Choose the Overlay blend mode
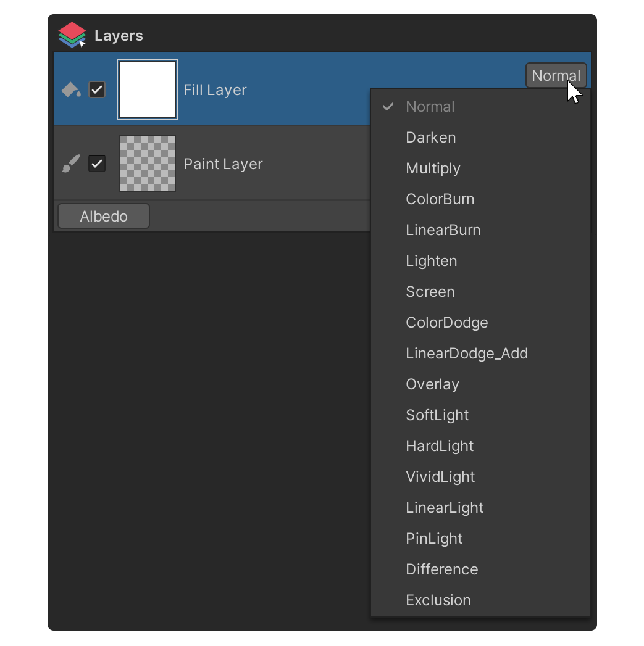This screenshot has height=646, width=644. point(480,384)
